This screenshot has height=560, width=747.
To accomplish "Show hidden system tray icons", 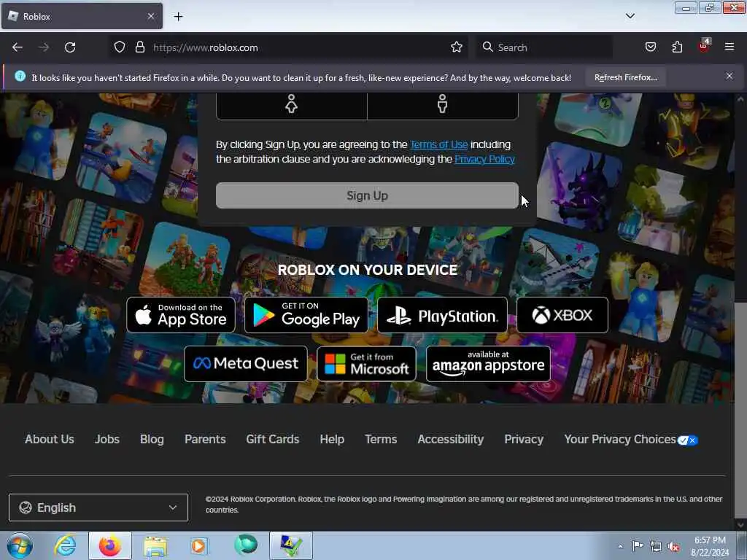I will (x=620, y=546).
